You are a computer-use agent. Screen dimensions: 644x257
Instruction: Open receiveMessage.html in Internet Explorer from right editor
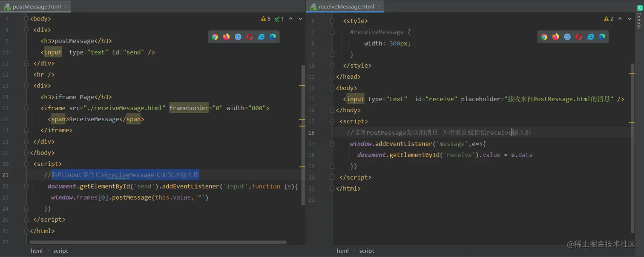tap(590, 37)
